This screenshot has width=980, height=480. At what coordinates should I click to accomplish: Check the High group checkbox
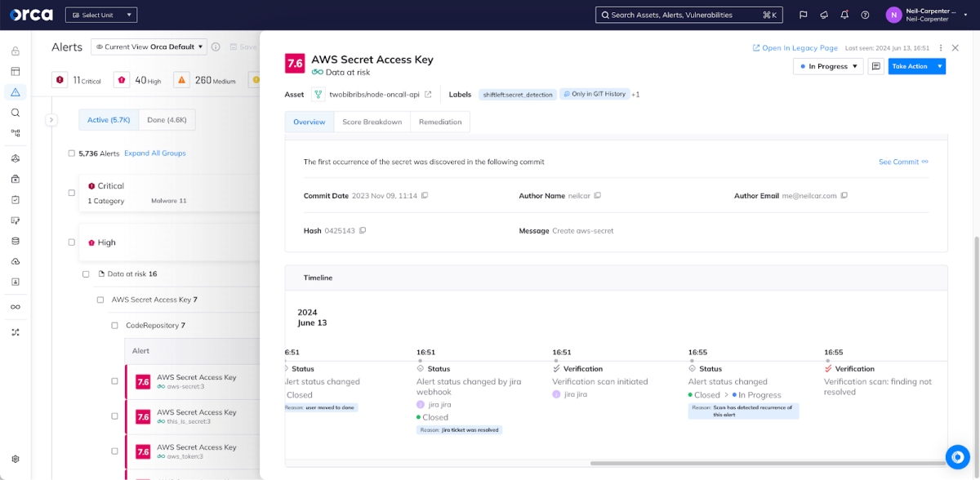pyautogui.click(x=72, y=242)
